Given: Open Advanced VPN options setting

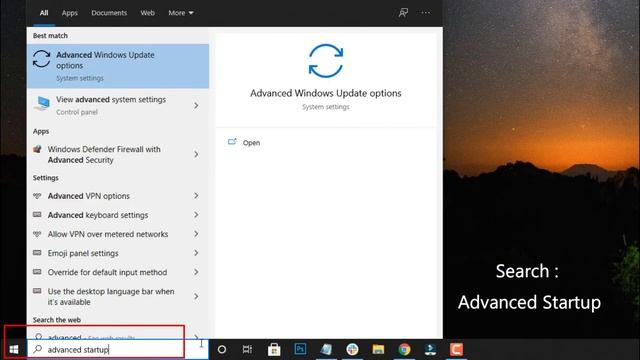Looking at the screenshot, I should [x=118, y=196].
